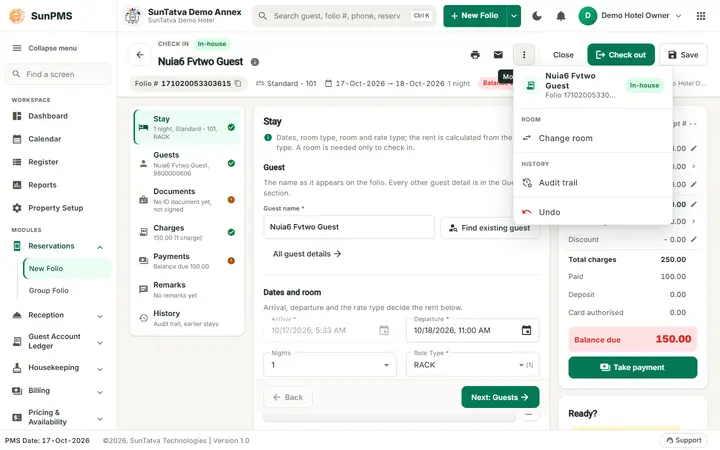Open the Rate Type RACK dropdown

472,365
